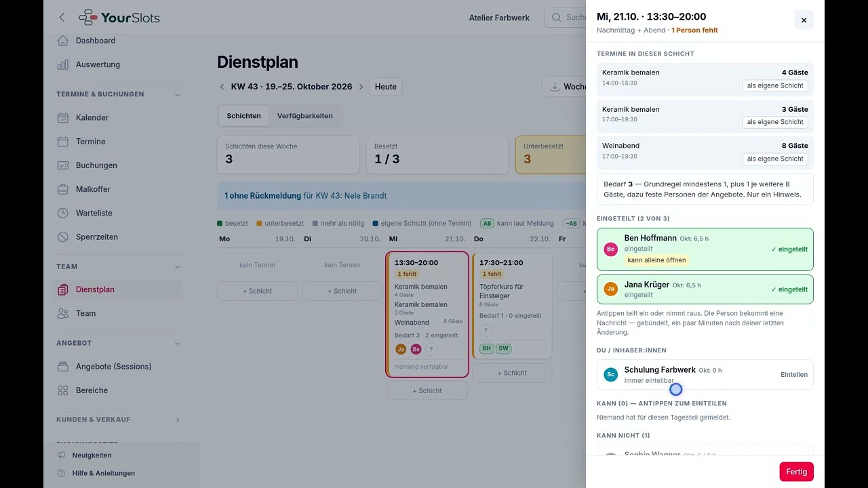This screenshot has width=868, height=488.
Task: Add a shift on Tuesday 20.10.
Action: coord(342,291)
